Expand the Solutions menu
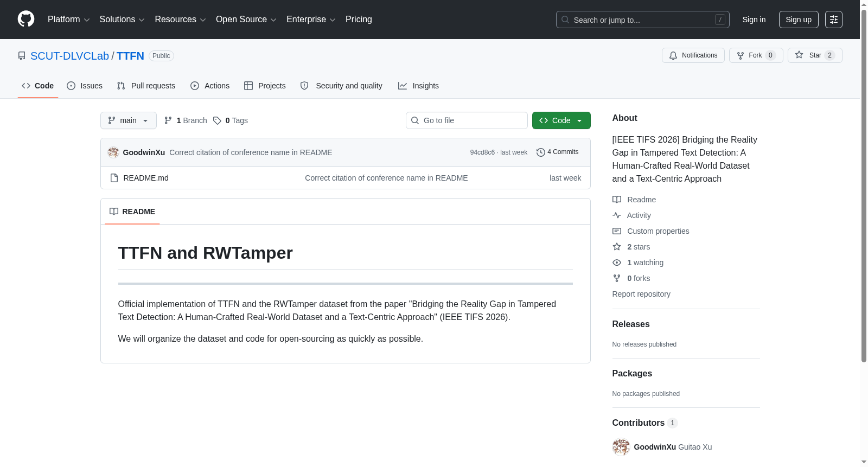The height and width of the screenshot is (467, 868). [122, 20]
